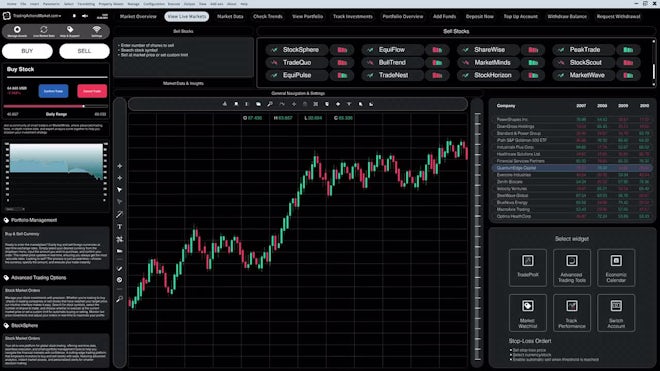
Task: Toggle the BullTrend sell switch
Action: (437, 63)
